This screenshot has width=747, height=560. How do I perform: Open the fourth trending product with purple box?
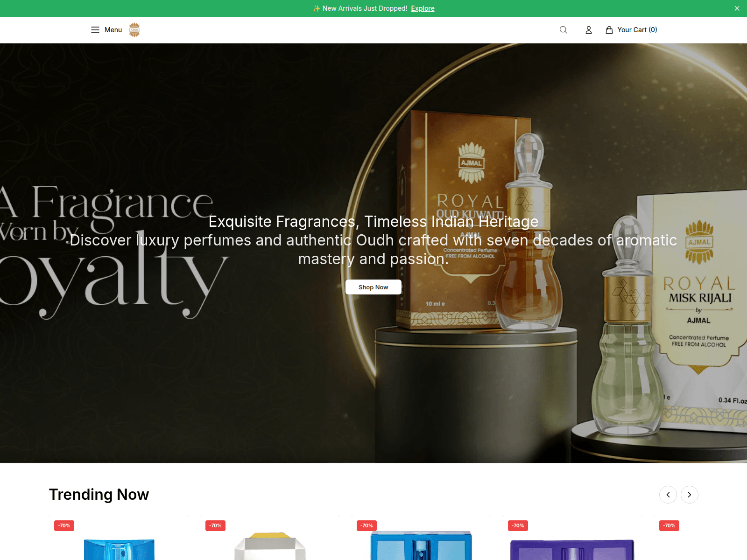click(x=572, y=538)
